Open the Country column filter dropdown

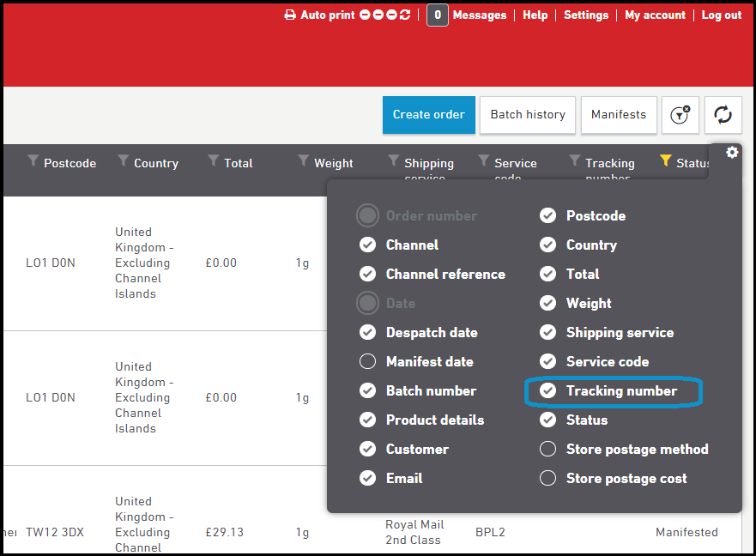[124, 160]
